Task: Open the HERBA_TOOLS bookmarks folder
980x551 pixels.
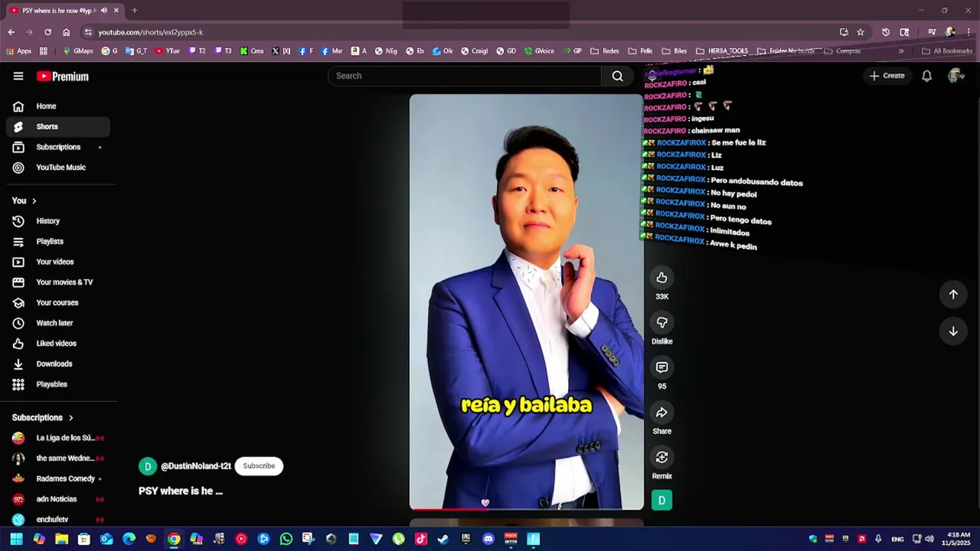Action: point(722,51)
